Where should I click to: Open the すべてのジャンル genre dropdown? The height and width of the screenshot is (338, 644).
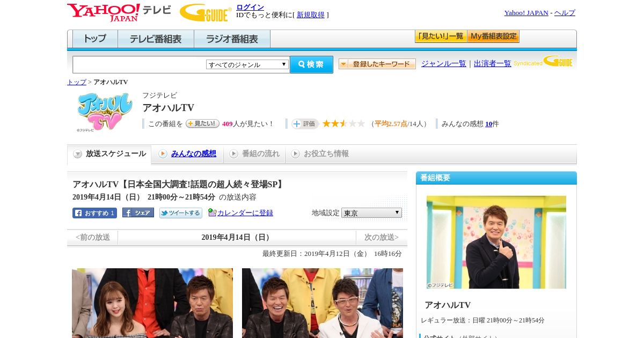point(247,64)
